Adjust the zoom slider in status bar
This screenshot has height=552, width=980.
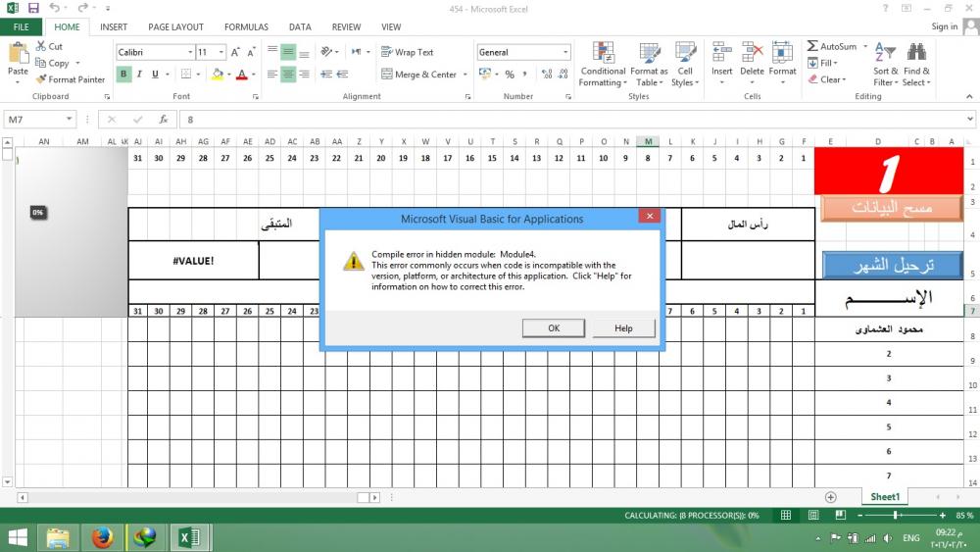point(895,515)
